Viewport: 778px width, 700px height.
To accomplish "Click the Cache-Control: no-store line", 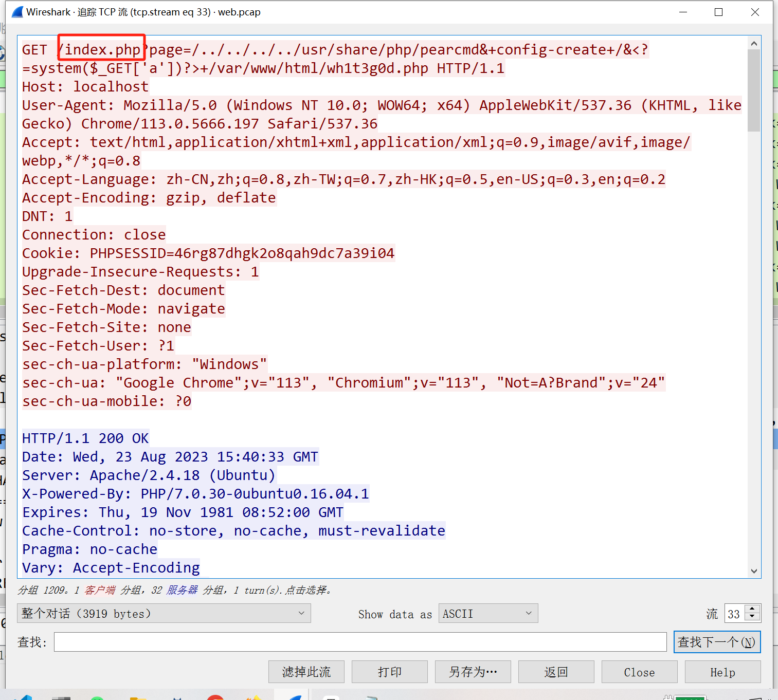I will coord(233,530).
